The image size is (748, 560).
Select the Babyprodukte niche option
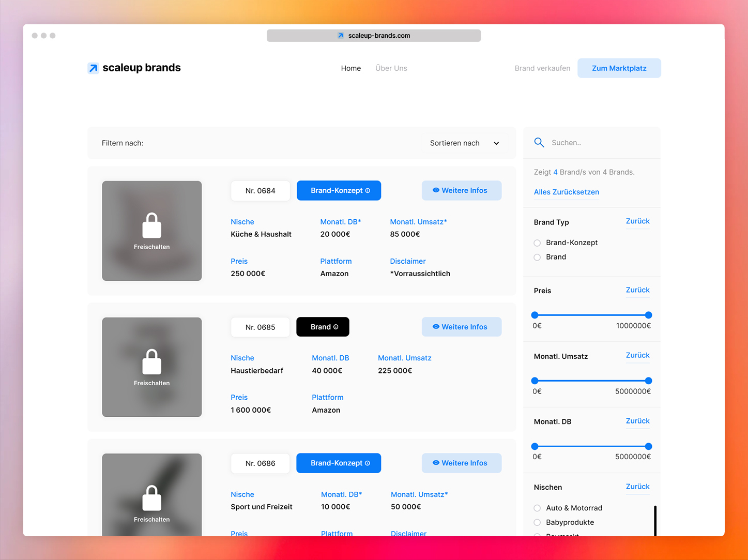[537, 523]
